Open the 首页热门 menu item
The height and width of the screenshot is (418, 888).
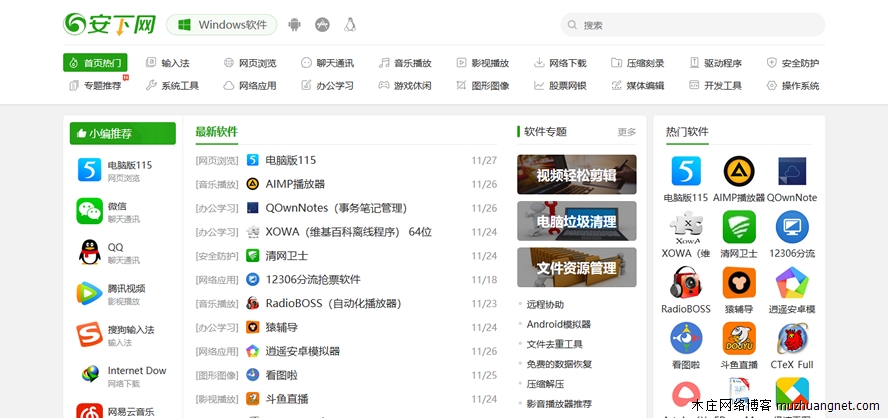[x=95, y=63]
